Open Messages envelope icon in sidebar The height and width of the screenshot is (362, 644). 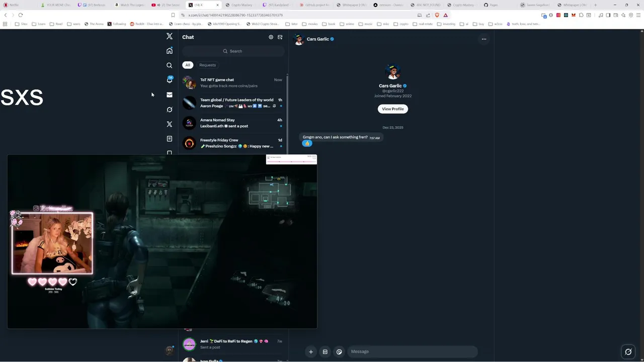[x=170, y=95]
